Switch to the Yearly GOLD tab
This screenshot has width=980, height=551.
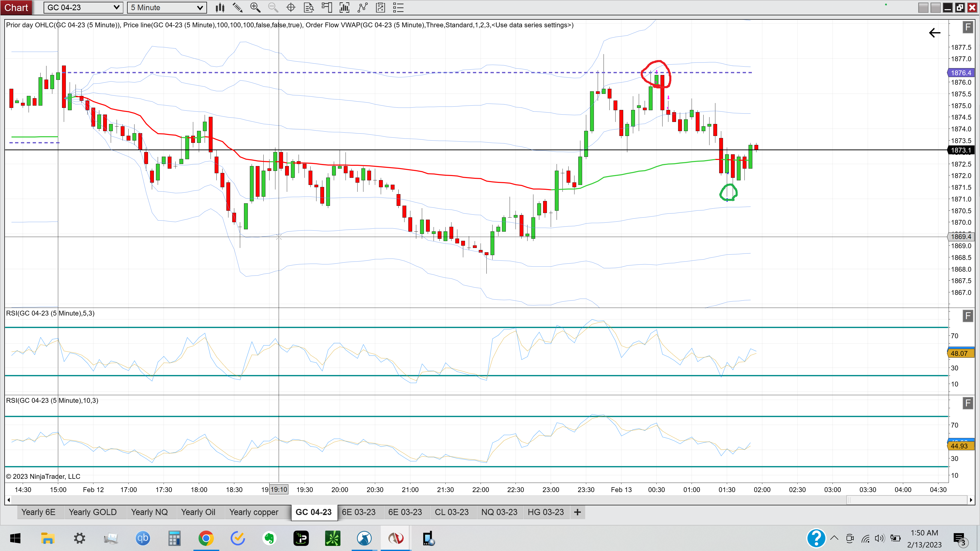point(93,512)
